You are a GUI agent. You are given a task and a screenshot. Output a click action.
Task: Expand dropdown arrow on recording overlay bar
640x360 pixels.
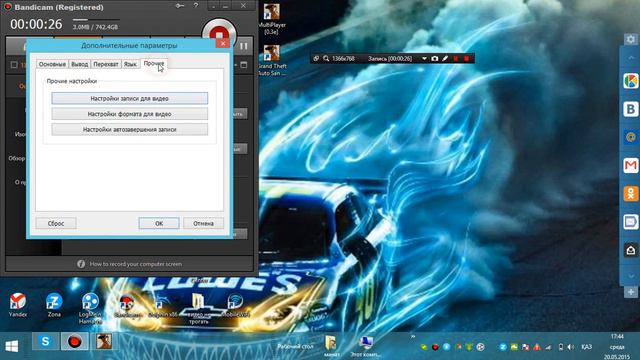pos(424,59)
